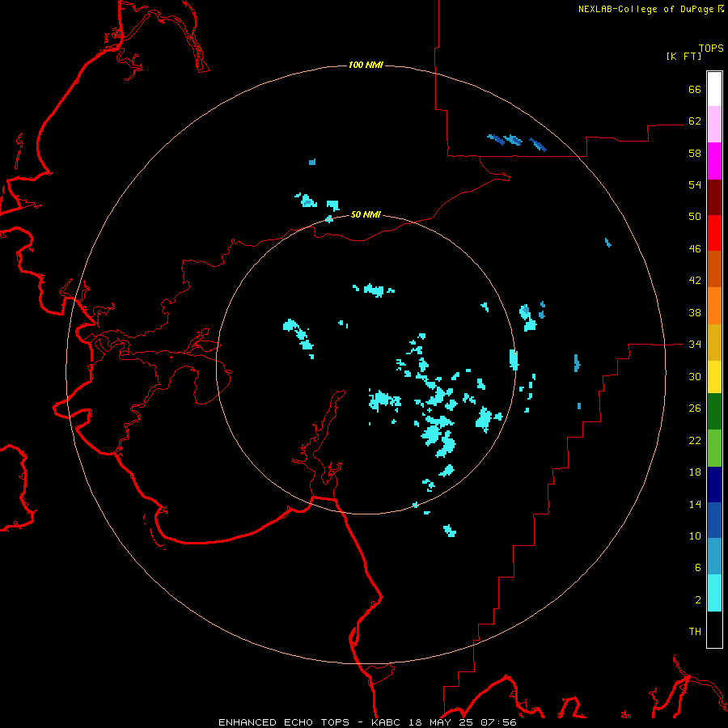Select the 38 legend value
This screenshot has height=728, width=728.
695,312
